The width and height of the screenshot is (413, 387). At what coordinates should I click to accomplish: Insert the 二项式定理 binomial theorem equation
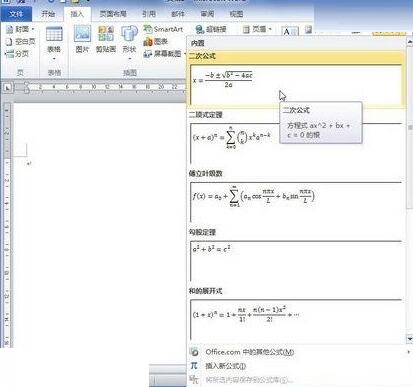[296, 143]
